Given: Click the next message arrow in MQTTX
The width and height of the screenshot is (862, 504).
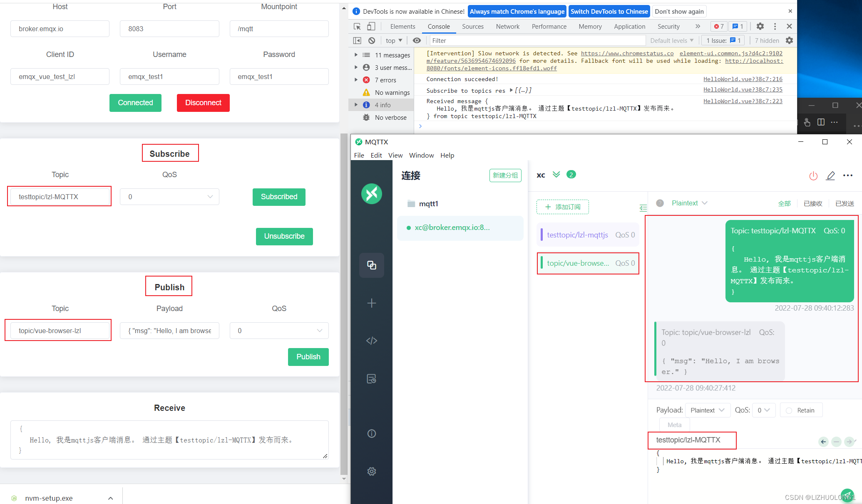Looking at the screenshot, I should (849, 442).
